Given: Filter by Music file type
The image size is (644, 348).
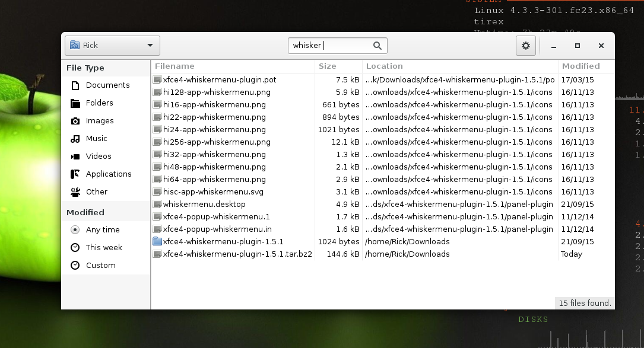Looking at the screenshot, I should [x=96, y=139].
